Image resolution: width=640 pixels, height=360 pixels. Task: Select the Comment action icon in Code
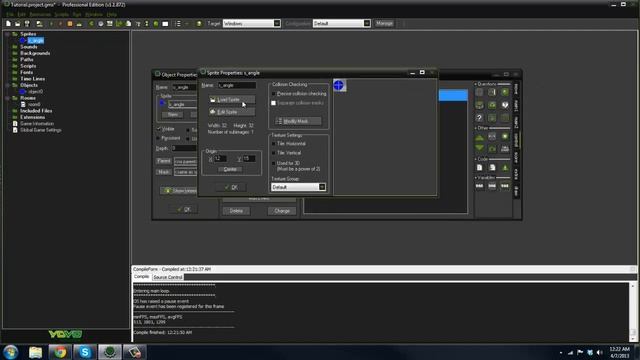505,167
